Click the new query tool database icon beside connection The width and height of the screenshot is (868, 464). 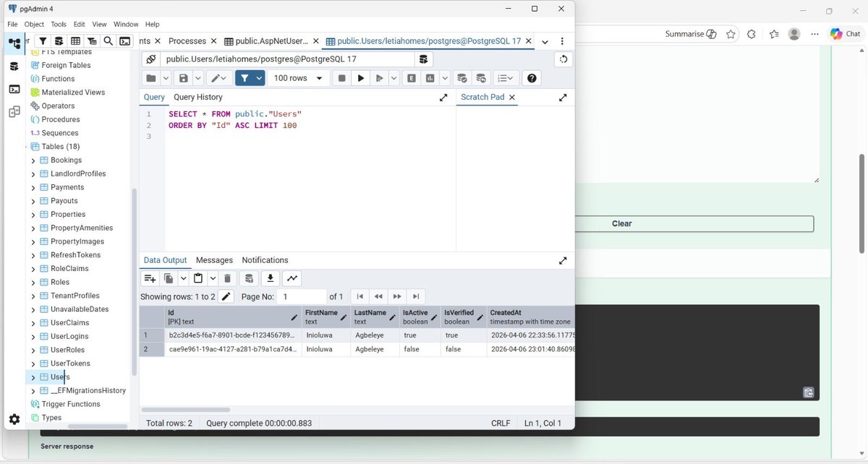[423, 59]
